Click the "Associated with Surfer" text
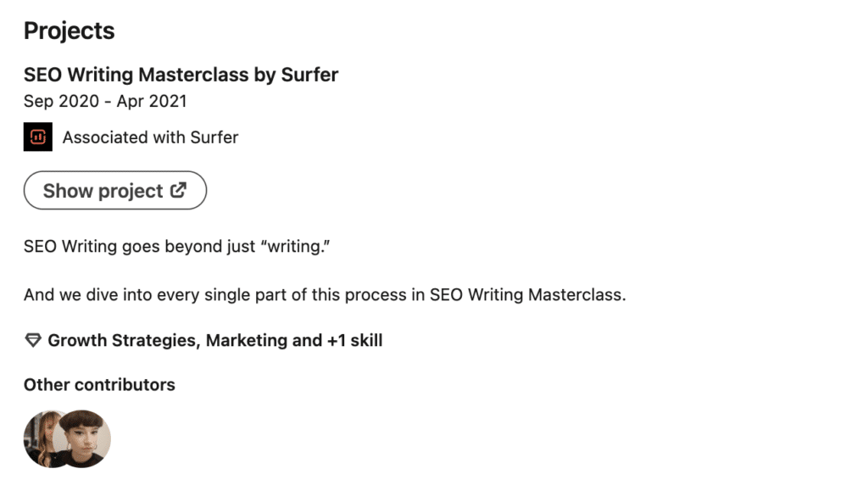This screenshot has height=480, width=868. (x=150, y=137)
